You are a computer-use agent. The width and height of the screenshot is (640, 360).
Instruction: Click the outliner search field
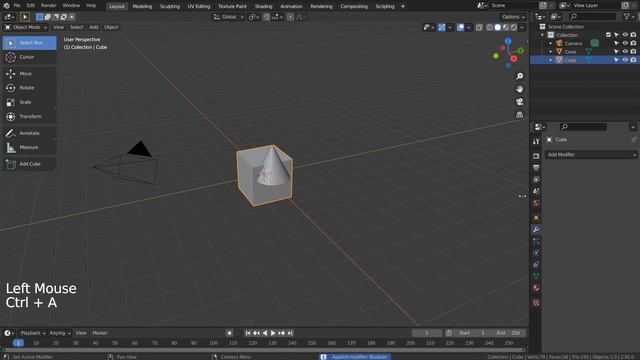pos(592,16)
